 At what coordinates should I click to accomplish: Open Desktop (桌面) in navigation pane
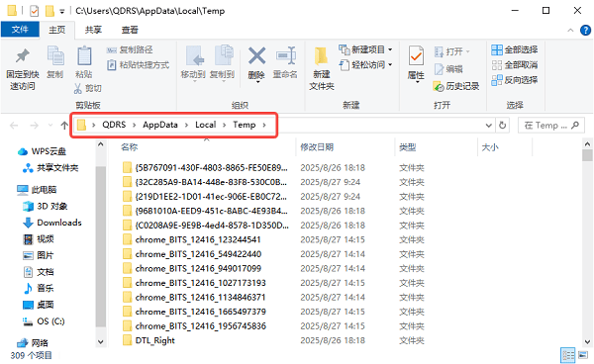(x=39, y=305)
